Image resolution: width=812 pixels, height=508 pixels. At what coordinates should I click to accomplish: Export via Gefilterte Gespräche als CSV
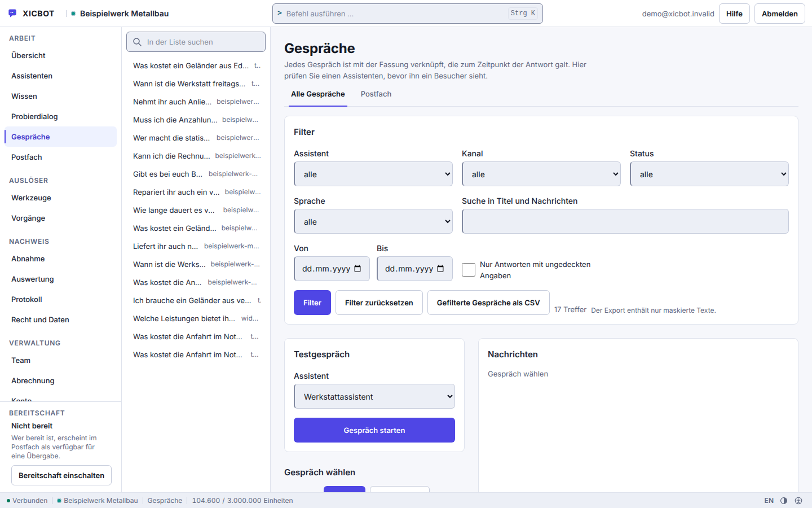(488, 303)
